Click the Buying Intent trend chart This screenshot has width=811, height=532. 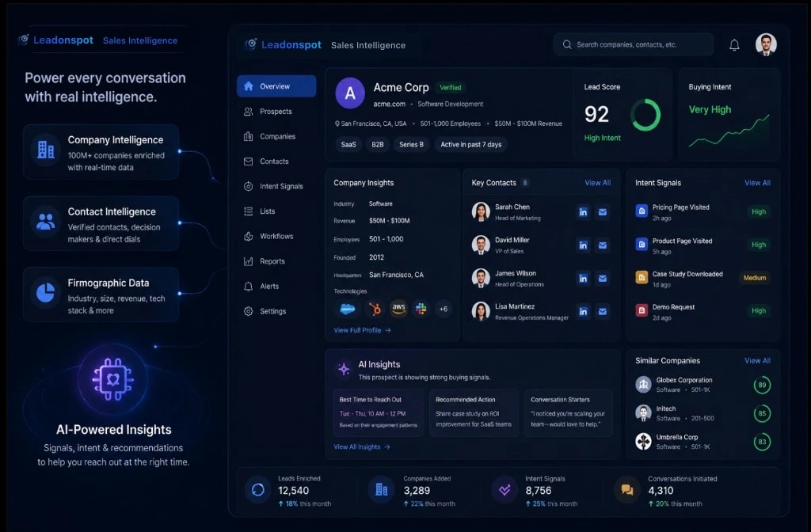coord(729,131)
